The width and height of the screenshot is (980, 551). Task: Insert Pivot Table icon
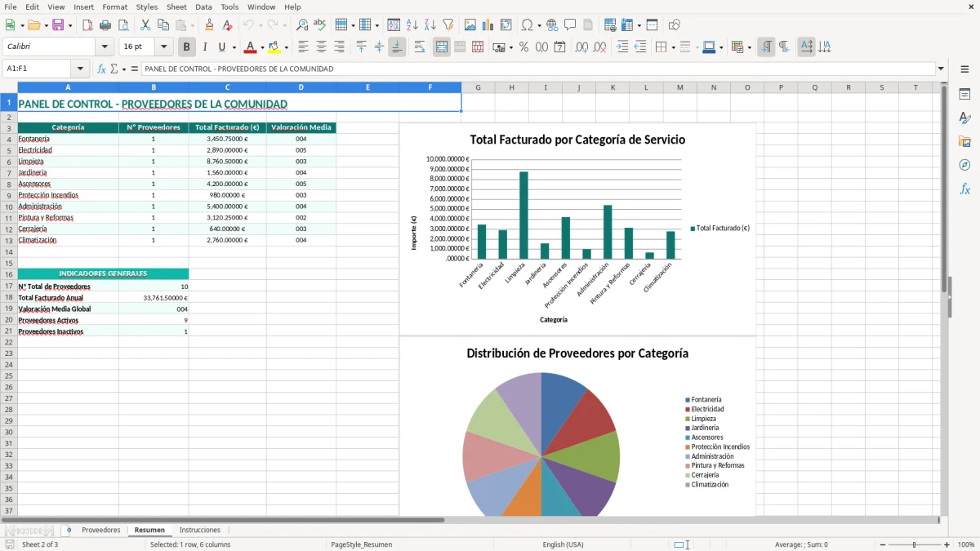click(x=506, y=25)
